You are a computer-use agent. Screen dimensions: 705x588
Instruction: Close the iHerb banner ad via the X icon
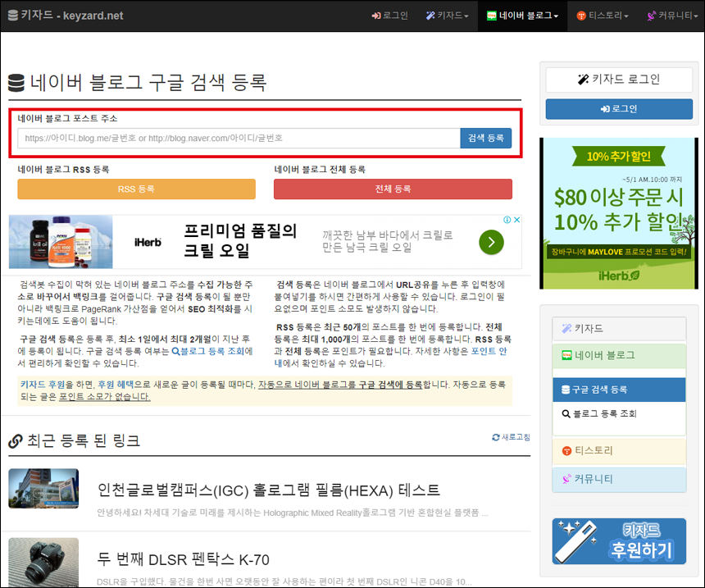tap(517, 220)
